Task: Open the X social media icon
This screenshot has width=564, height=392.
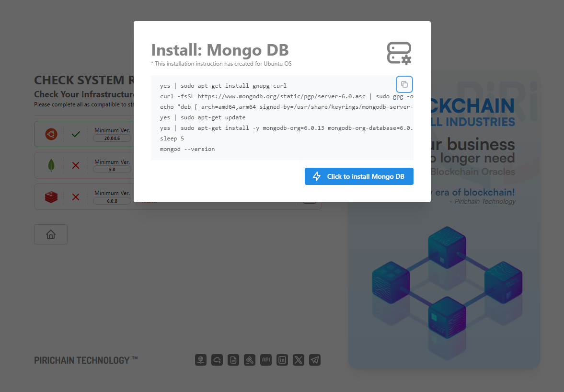Action: (298, 360)
